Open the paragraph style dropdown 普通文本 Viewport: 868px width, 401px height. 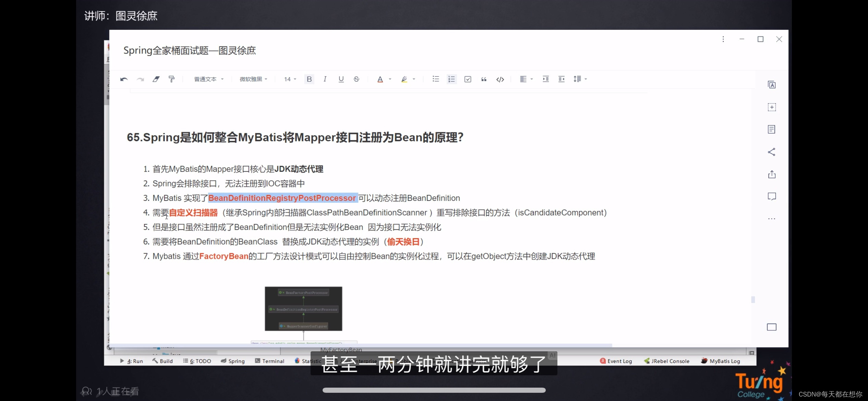click(209, 79)
